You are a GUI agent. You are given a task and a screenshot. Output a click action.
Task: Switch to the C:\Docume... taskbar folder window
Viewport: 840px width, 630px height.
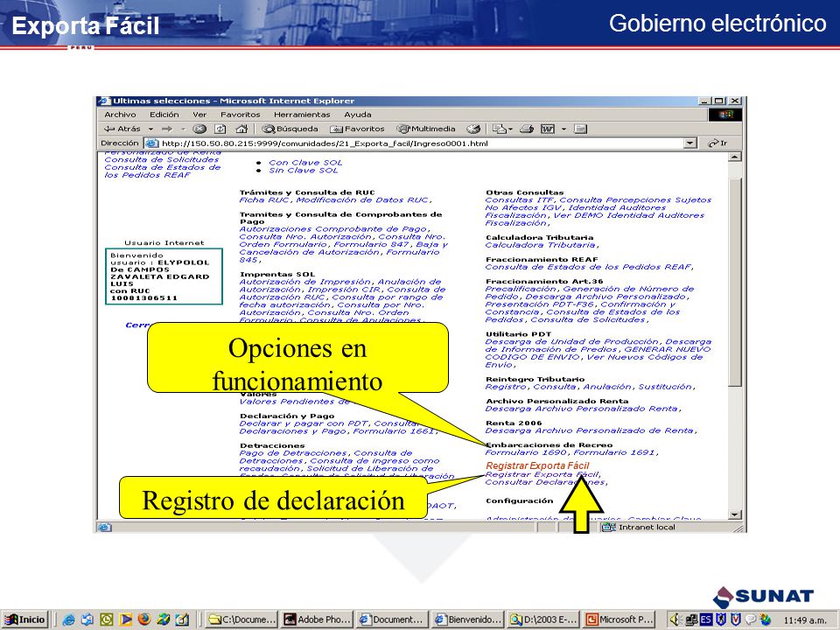(x=241, y=619)
